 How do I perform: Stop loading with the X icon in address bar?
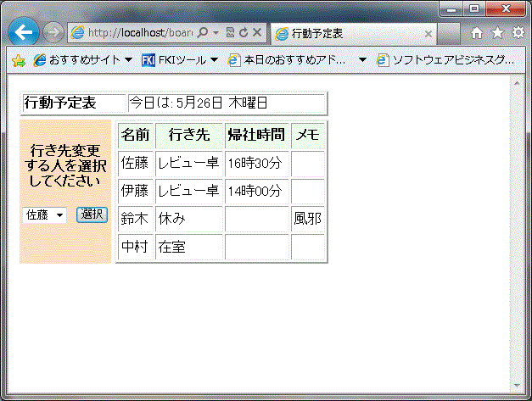[257, 32]
